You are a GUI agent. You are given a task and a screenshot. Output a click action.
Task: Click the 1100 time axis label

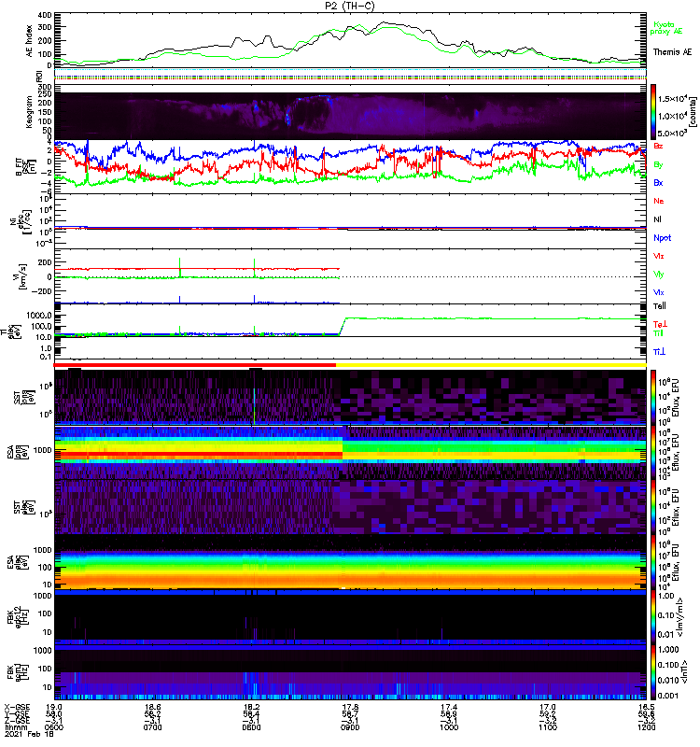pyautogui.click(x=548, y=727)
